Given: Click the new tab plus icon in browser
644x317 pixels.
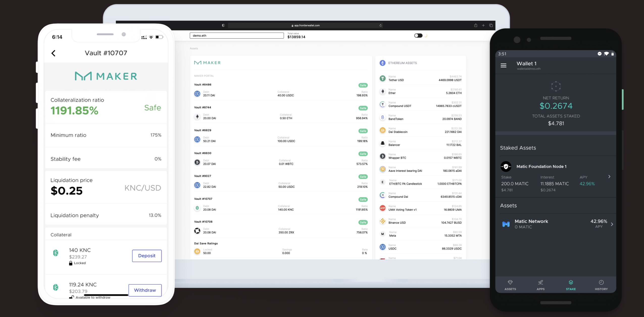Looking at the screenshot, I should pyautogui.click(x=483, y=25).
